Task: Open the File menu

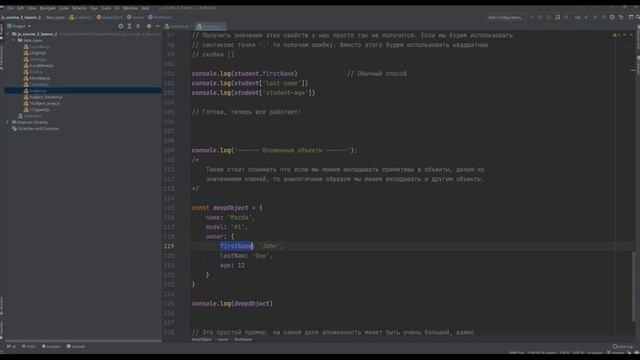Action: pyautogui.click(x=11, y=8)
